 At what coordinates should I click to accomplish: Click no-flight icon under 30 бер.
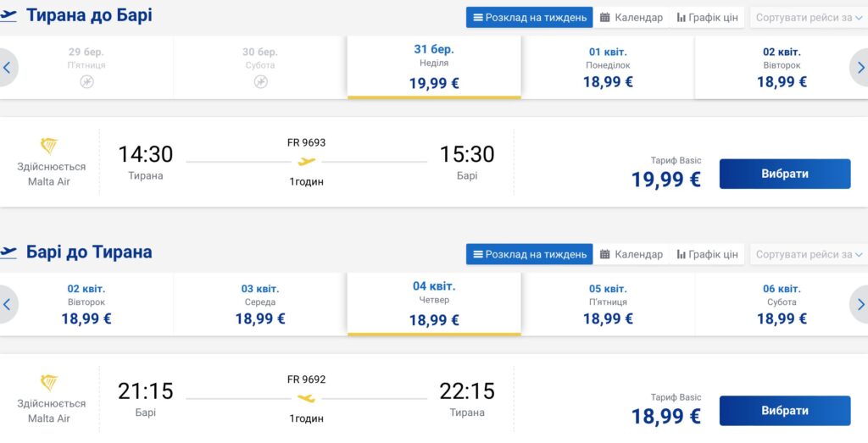click(x=261, y=82)
